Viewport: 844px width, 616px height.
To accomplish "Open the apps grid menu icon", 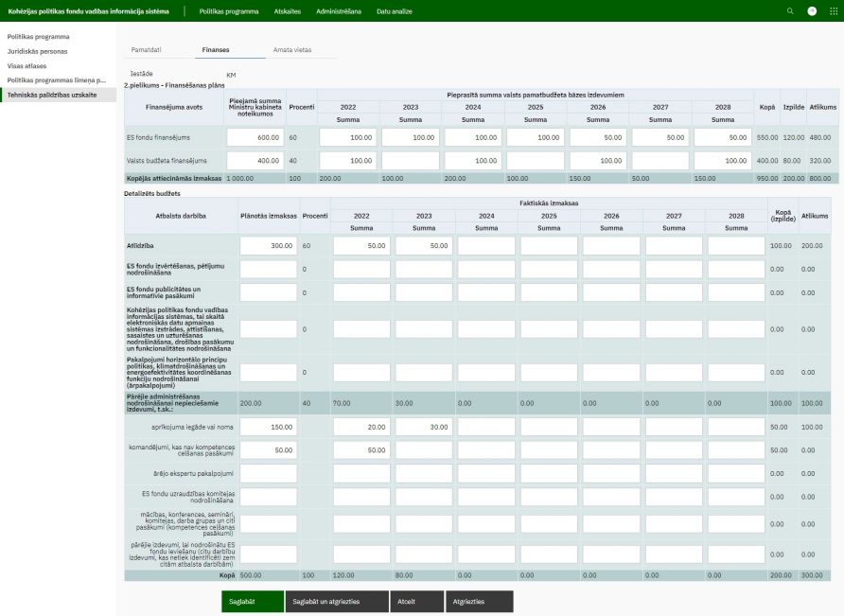I will [x=833, y=10].
